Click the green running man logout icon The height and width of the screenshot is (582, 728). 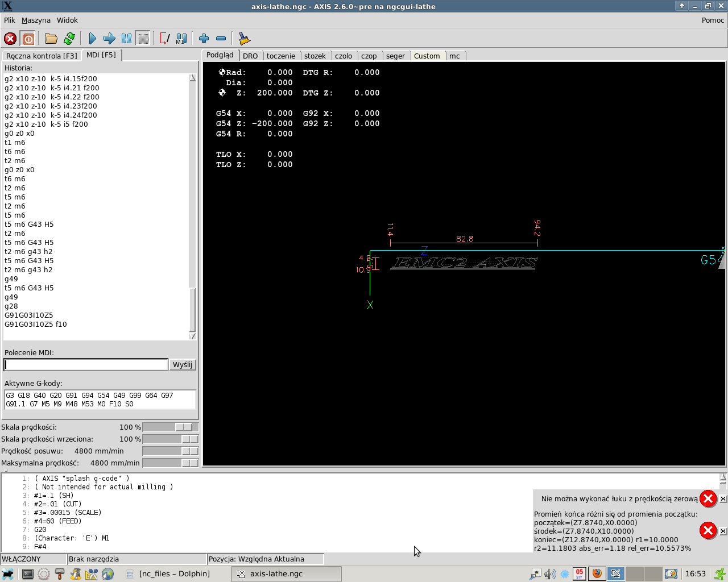click(x=720, y=574)
